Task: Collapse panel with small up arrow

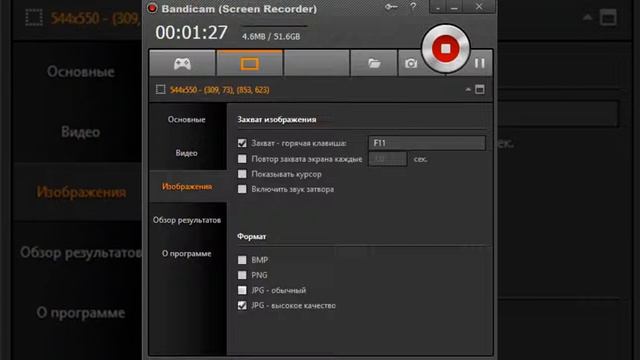Action: [x=468, y=89]
